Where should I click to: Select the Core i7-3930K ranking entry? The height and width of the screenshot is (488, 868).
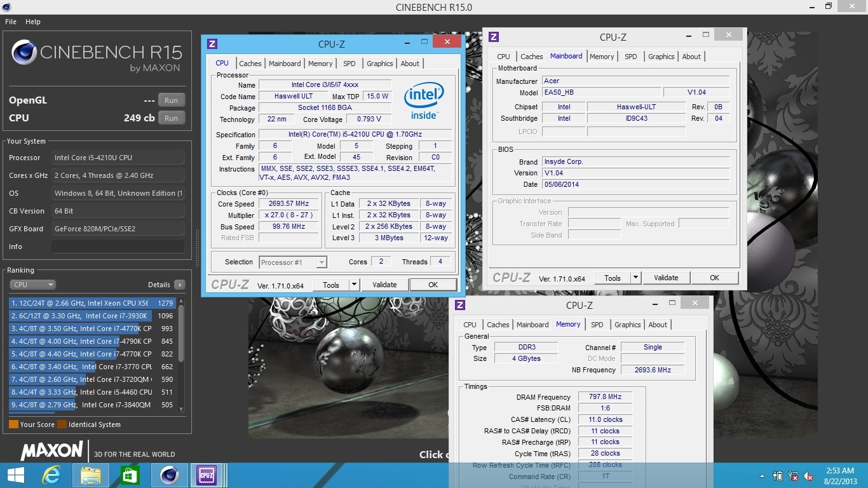(x=93, y=316)
